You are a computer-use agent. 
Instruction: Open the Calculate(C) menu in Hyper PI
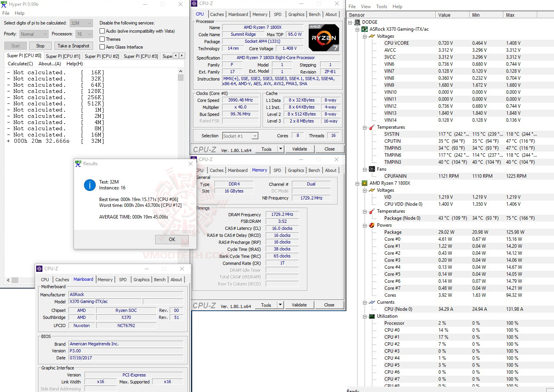21,64
